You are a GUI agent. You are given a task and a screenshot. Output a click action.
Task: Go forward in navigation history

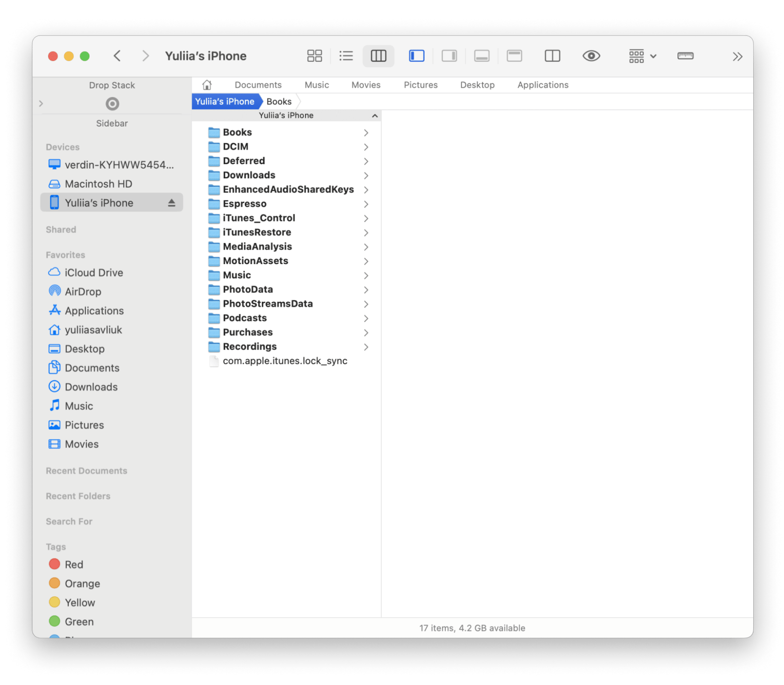click(145, 56)
